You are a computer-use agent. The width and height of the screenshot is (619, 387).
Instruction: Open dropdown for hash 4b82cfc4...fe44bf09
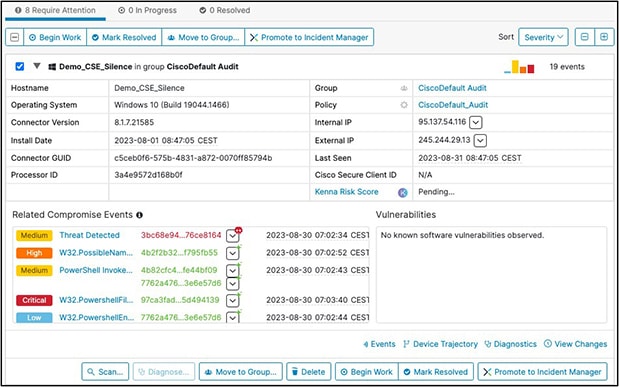(233, 271)
